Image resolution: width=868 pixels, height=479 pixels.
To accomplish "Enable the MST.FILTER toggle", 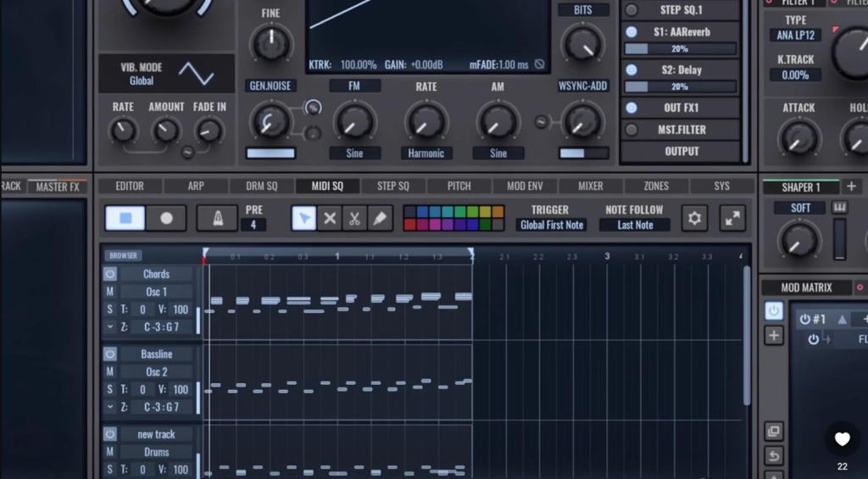I will coord(631,130).
